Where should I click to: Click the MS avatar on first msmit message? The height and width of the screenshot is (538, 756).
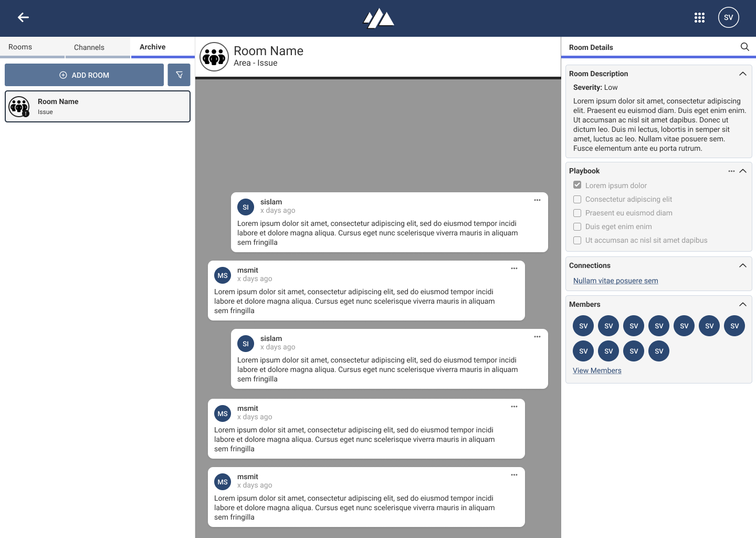[223, 275]
